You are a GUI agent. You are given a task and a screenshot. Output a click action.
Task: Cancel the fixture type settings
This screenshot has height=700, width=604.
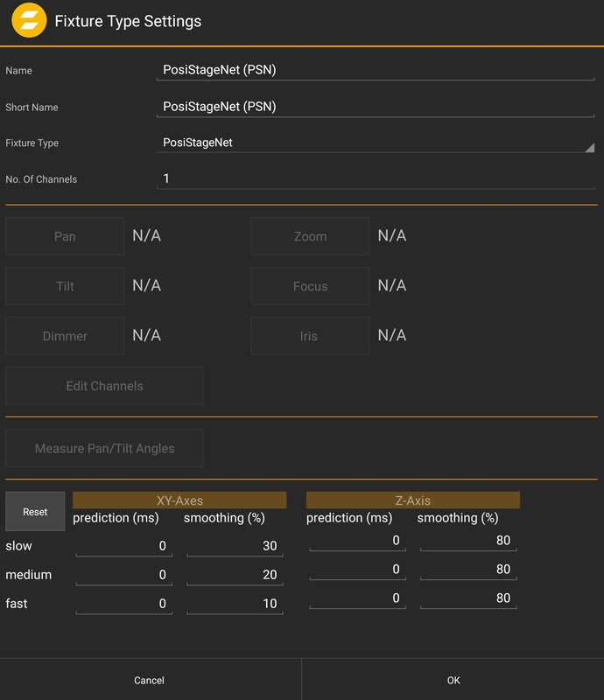[150, 680]
